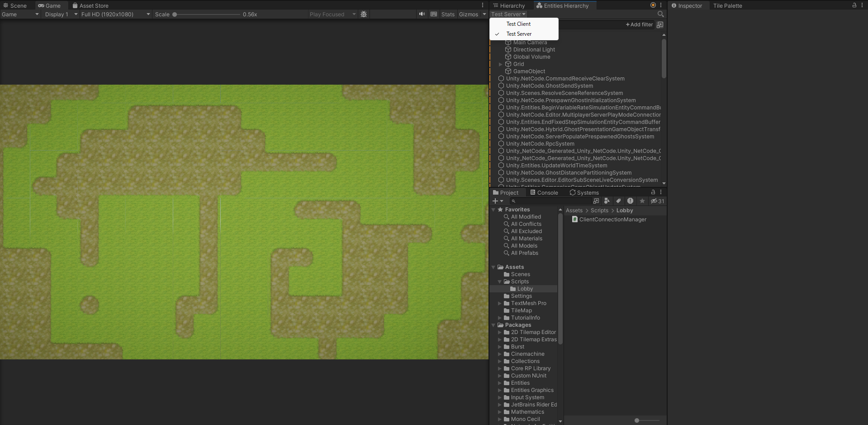
Task: Select Unity.NetCode.GhostSendSystem entry
Action: point(549,86)
